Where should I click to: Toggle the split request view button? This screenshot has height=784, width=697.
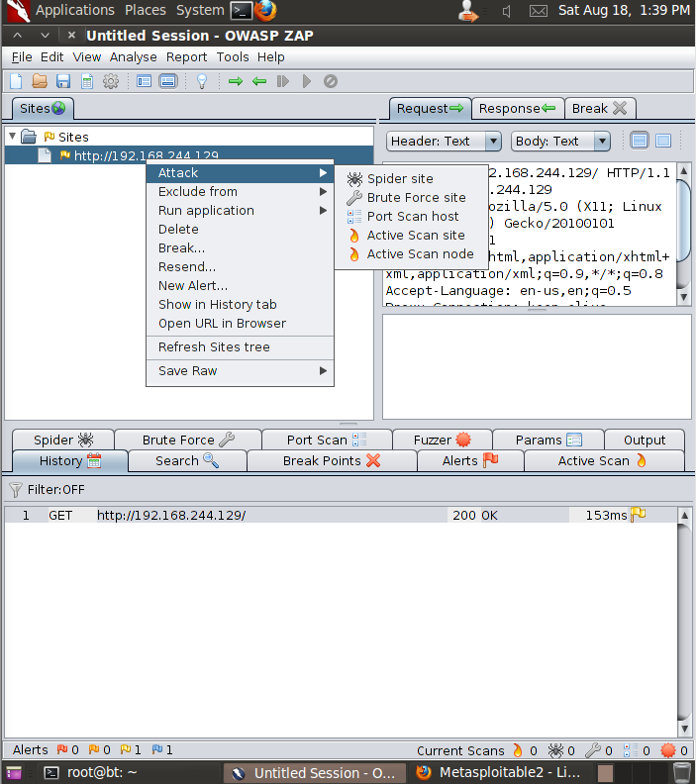(640, 141)
